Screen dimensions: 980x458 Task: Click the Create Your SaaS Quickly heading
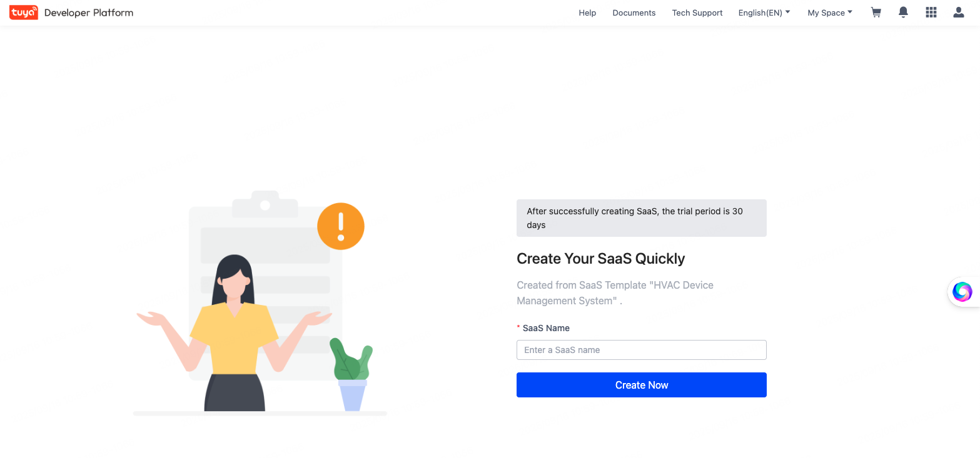(600, 258)
